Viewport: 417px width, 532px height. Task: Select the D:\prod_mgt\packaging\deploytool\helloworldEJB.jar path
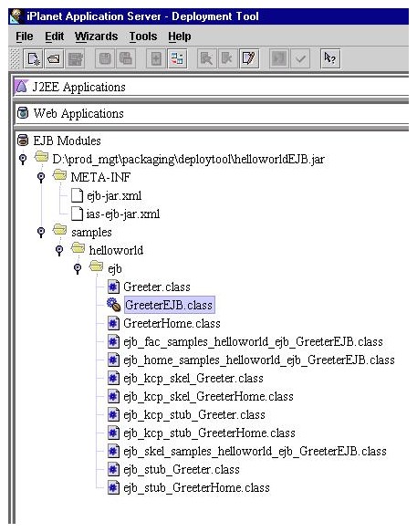188,159
